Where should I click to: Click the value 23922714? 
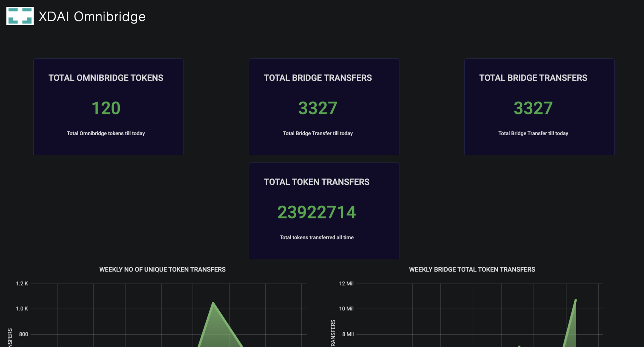click(x=317, y=212)
